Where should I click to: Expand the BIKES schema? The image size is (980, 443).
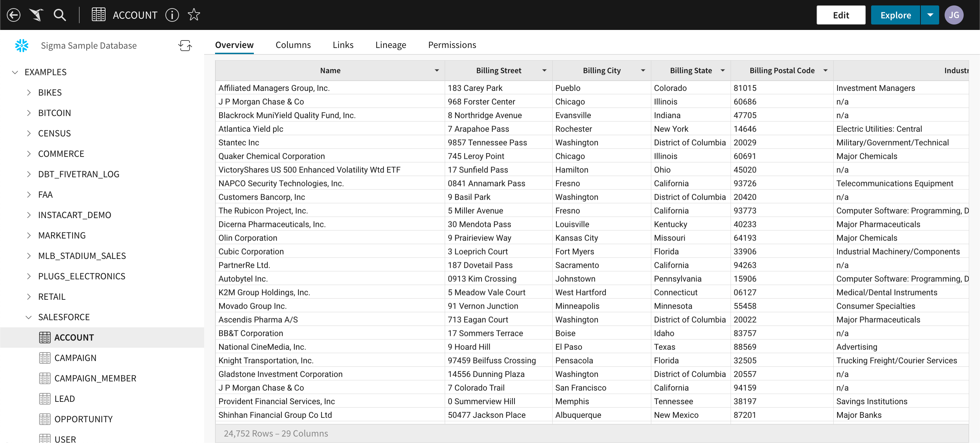coord(29,93)
